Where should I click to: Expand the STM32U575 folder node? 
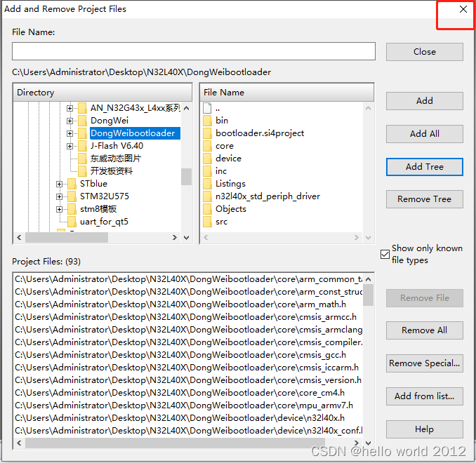click(59, 197)
